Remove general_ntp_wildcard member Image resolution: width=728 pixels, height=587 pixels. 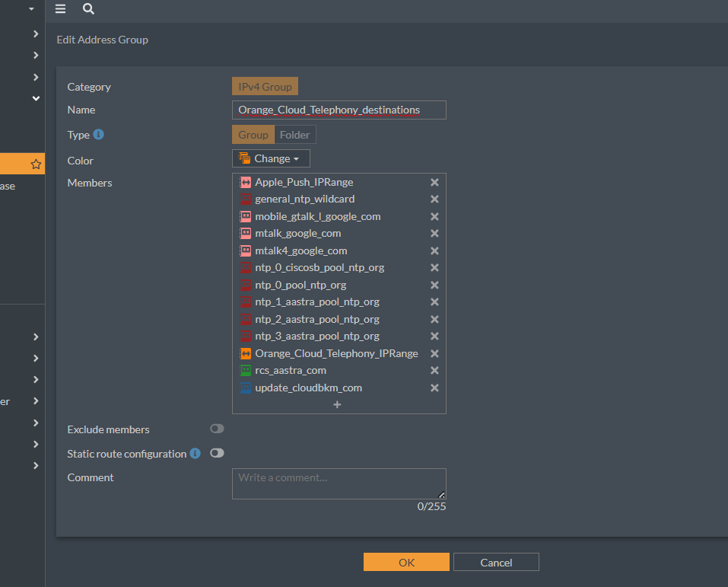434,199
